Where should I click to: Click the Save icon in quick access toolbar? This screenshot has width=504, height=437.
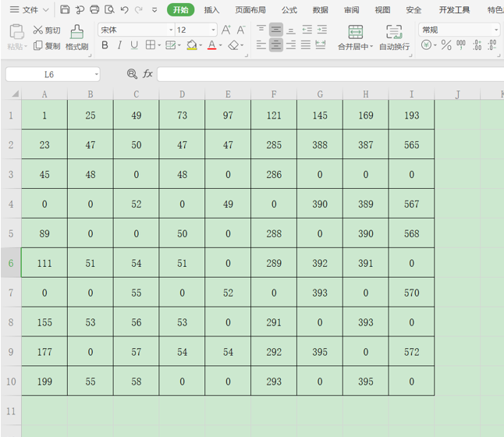click(65, 9)
